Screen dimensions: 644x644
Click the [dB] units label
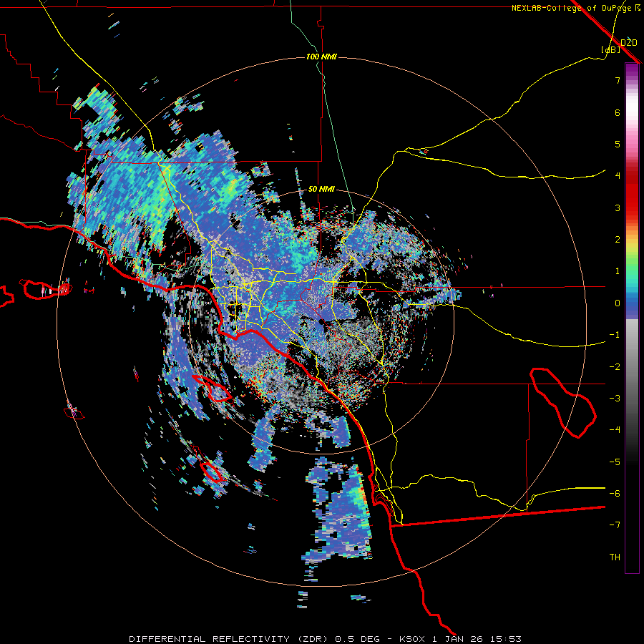610,49
